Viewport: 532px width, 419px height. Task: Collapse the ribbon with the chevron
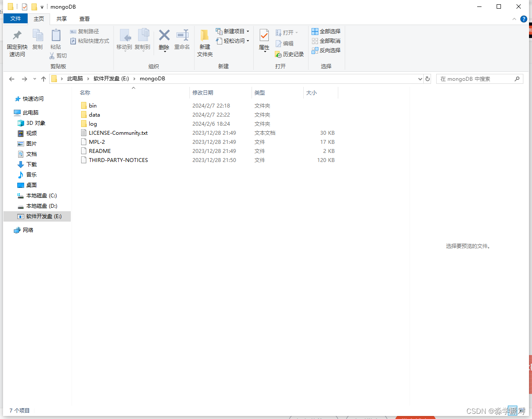pyautogui.click(x=514, y=19)
